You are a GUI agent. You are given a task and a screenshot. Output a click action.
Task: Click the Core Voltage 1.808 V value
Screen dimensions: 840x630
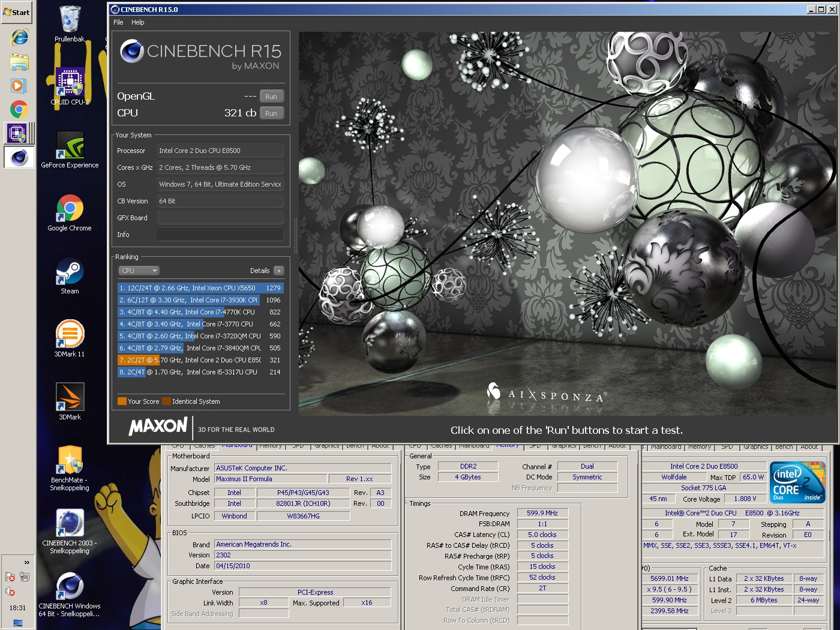tap(745, 499)
